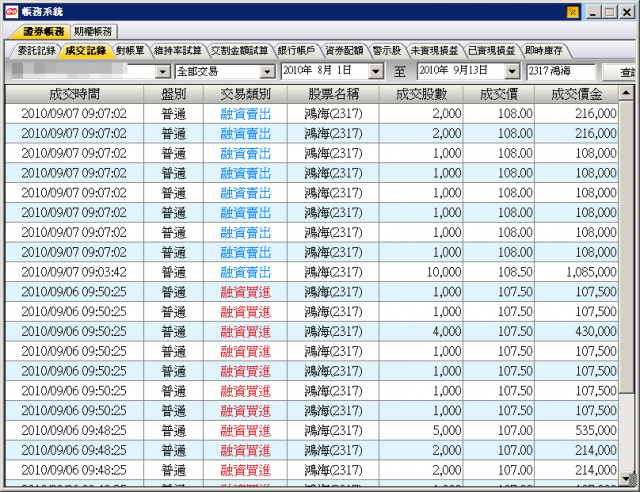Screen dimensions: 640x492
Task: Switch to 證券帳務 tab
Action: point(43,31)
